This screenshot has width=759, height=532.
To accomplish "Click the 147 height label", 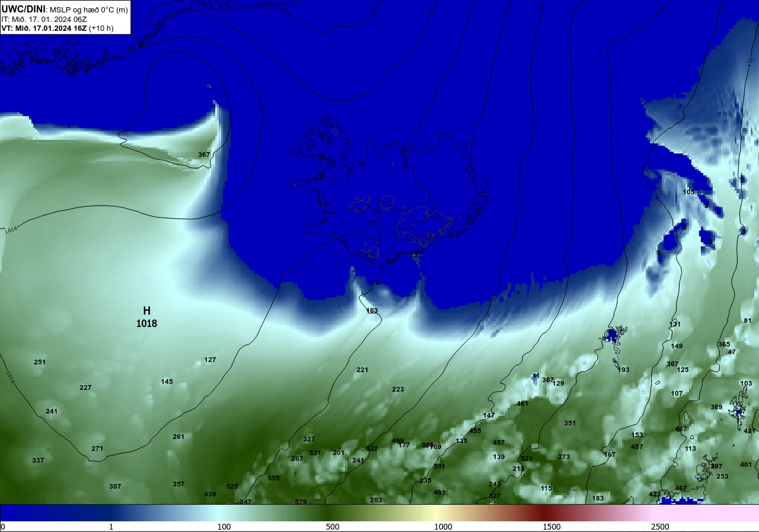I will click(489, 415).
